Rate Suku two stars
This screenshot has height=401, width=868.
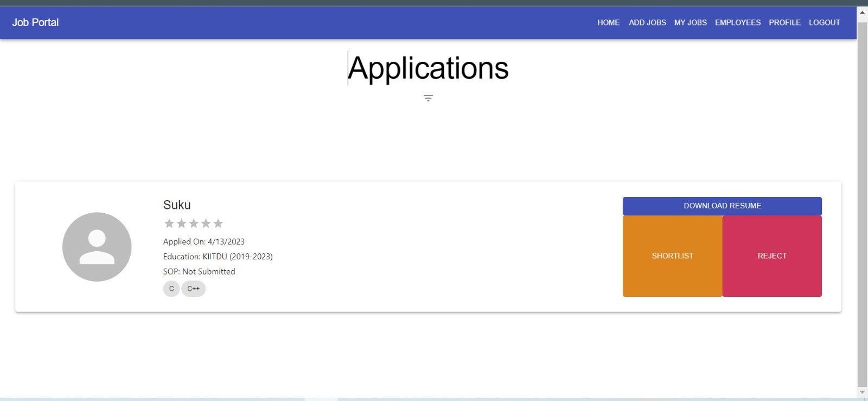(181, 224)
